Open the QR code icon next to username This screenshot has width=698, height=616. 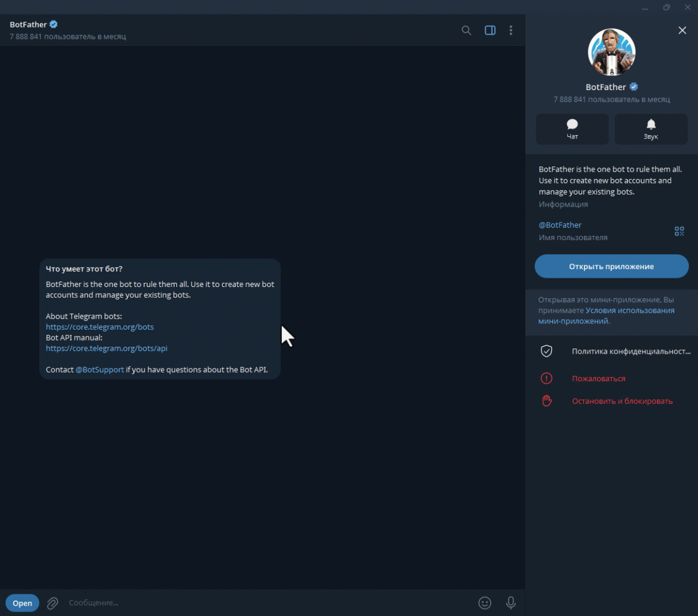(679, 231)
